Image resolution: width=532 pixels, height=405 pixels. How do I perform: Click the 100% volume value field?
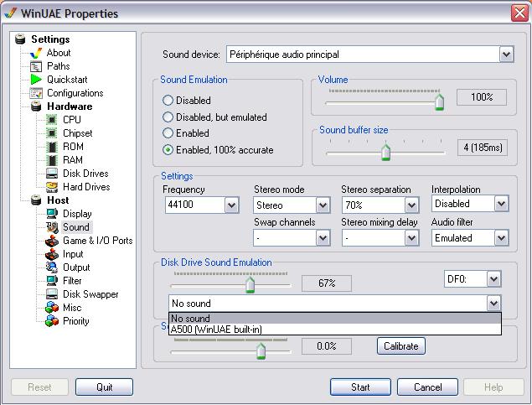pos(482,97)
